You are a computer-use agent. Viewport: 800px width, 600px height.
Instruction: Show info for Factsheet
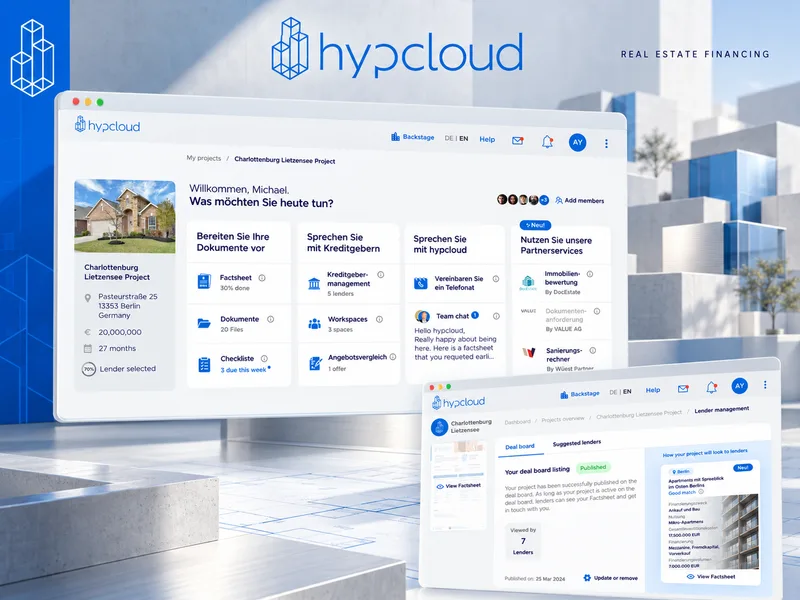pos(262,278)
